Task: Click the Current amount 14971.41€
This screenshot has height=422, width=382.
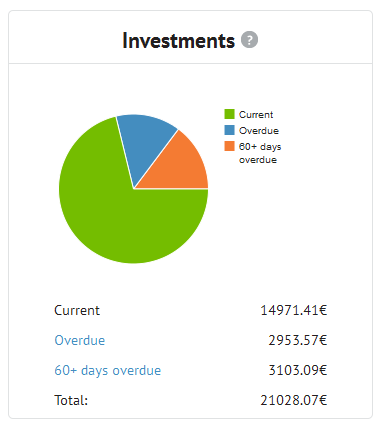Action: (294, 310)
